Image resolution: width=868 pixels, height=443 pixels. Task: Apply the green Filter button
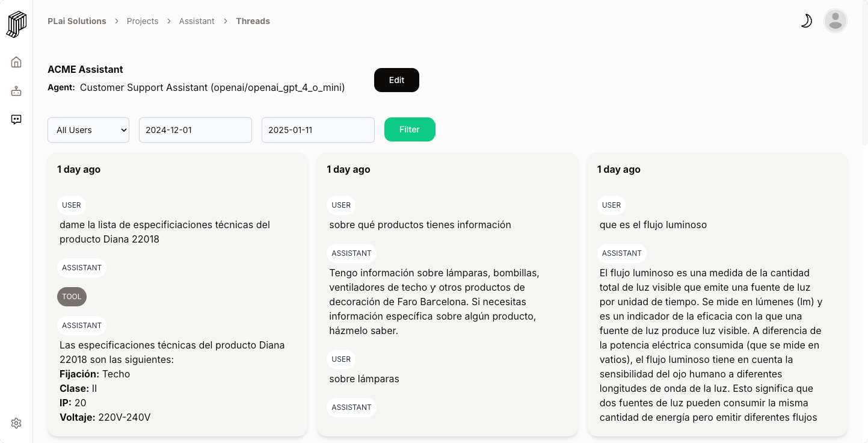coord(410,129)
